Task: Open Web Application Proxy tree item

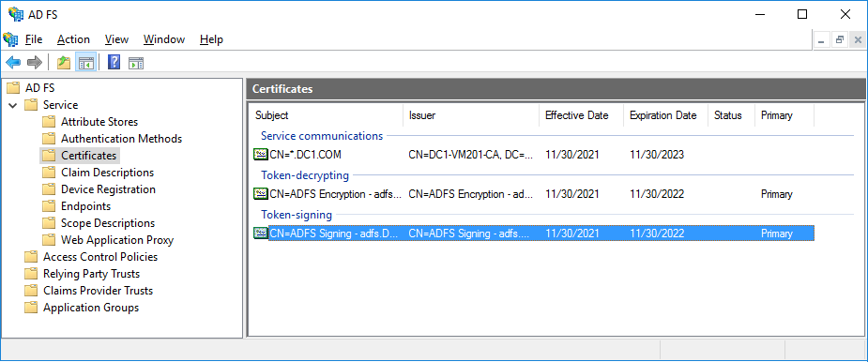Action: pyautogui.click(x=117, y=240)
